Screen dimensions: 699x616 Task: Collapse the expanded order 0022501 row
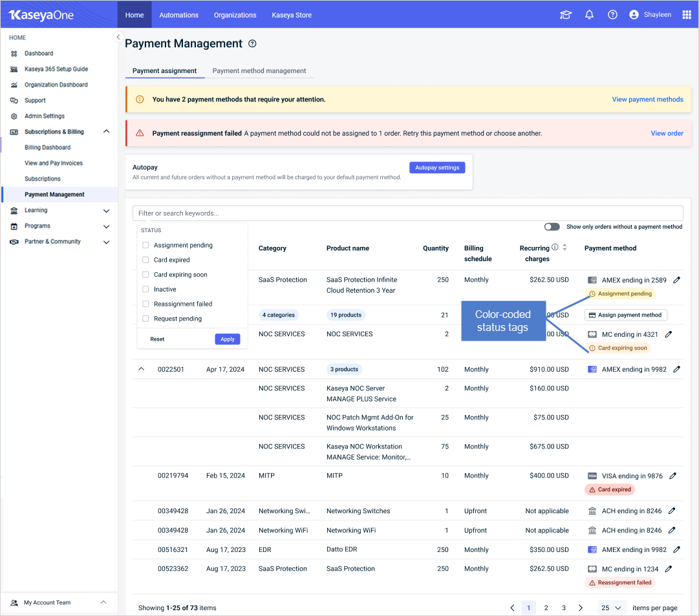click(x=142, y=370)
